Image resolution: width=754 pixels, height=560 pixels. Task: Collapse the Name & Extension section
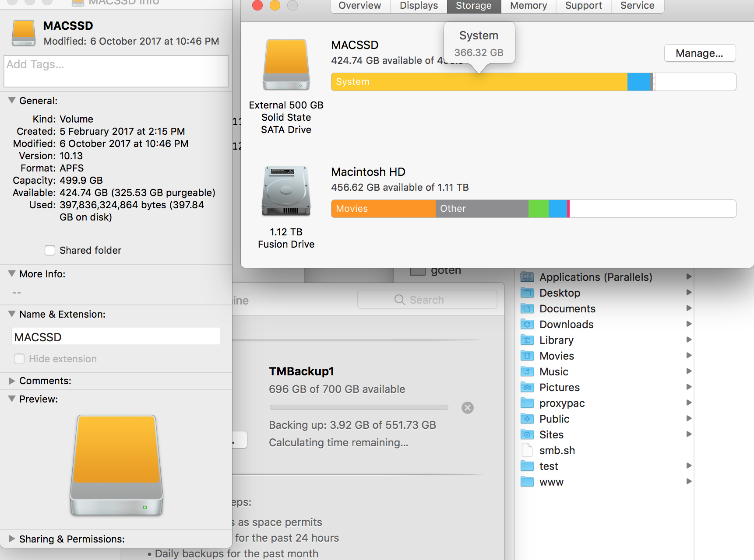click(x=12, y=314)
